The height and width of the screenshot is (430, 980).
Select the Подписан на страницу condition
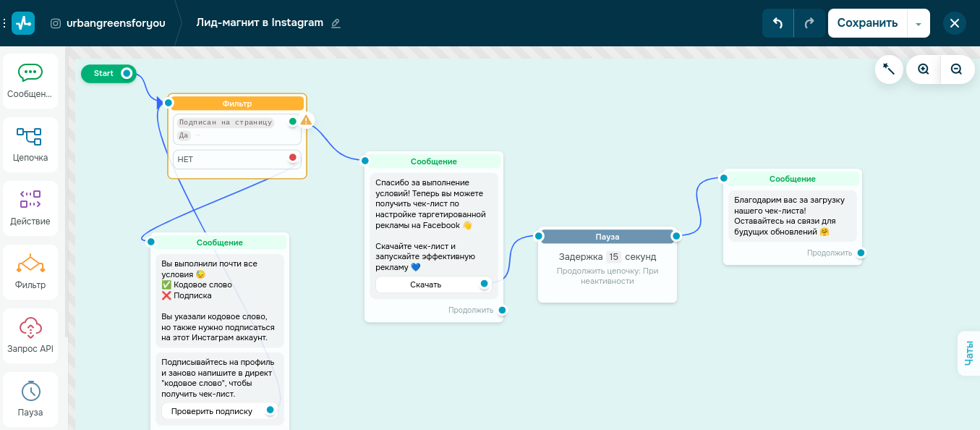click(237, 129)
